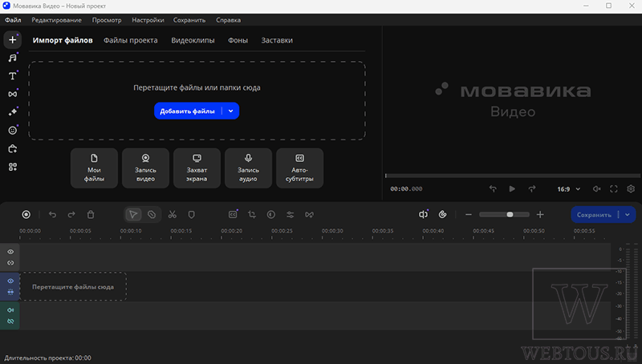Click the Захват экрана button
The image size is (642, 364).
(197, 168)
